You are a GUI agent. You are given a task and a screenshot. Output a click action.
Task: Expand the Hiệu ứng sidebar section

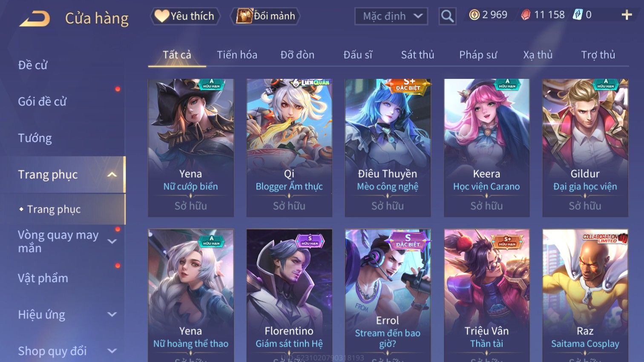coord(112,315)
